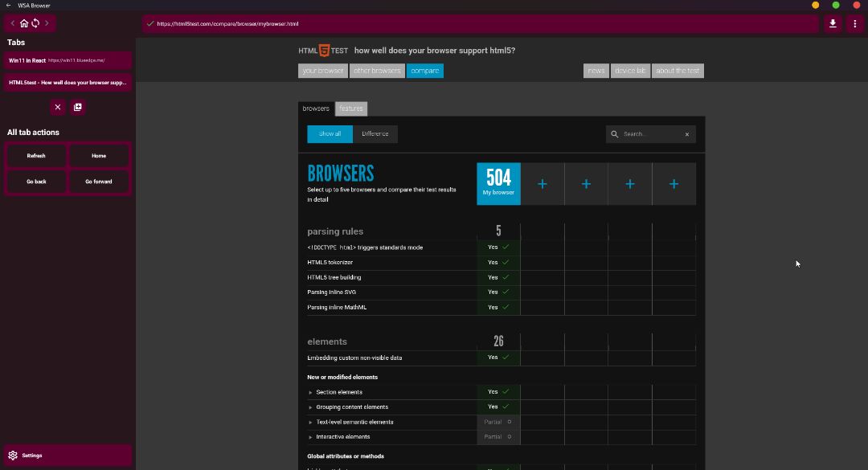Click the 'triggers standards mode' row label
Screen dimensions: 868x470
[x=365, y=247]
